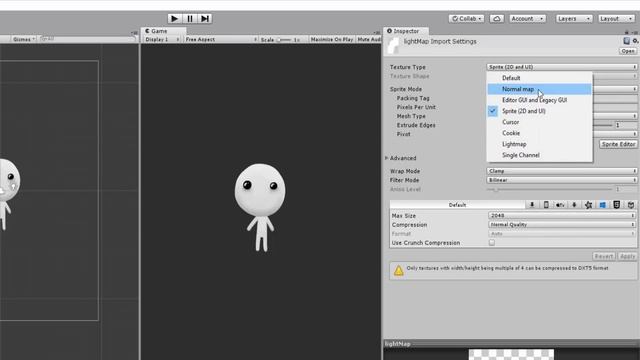
Task: Open the Display 1 dropdown
Action: click(162, 40)
